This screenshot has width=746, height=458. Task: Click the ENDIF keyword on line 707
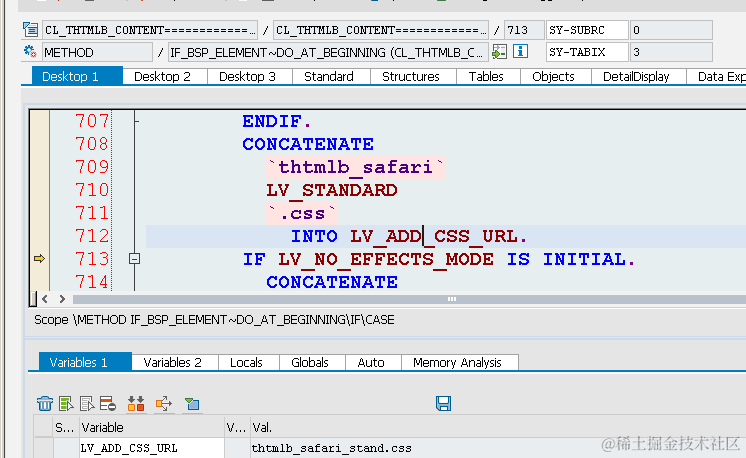pos(271,121)
